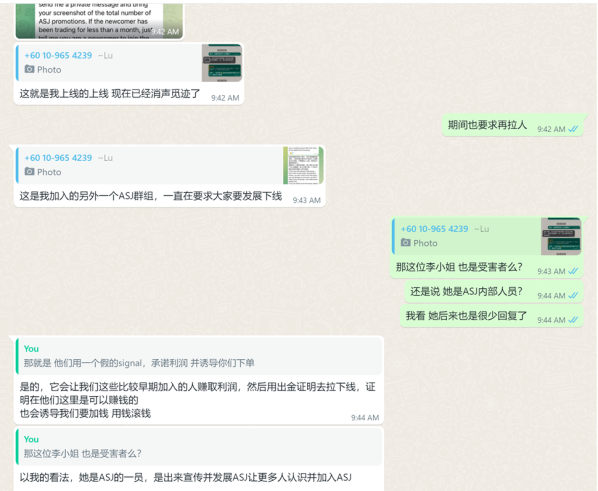Jump to quoted You message 那这位李小姐

pos(199,446)
